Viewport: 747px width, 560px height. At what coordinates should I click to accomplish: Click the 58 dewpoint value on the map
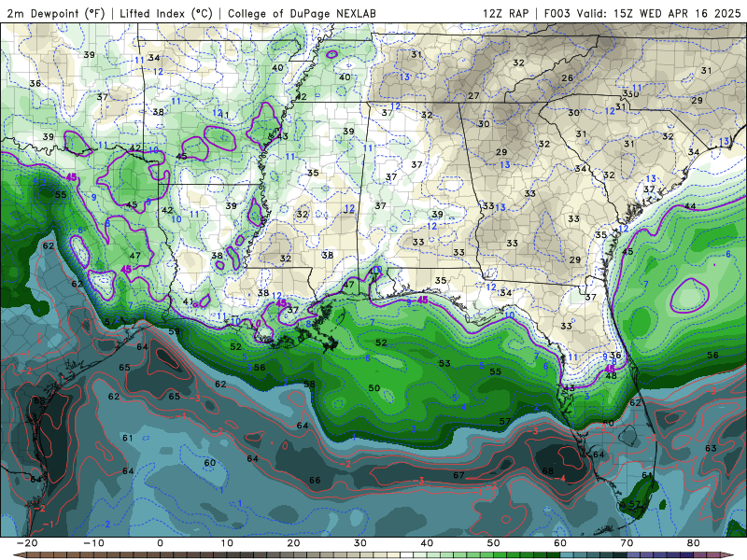[309, 384]
